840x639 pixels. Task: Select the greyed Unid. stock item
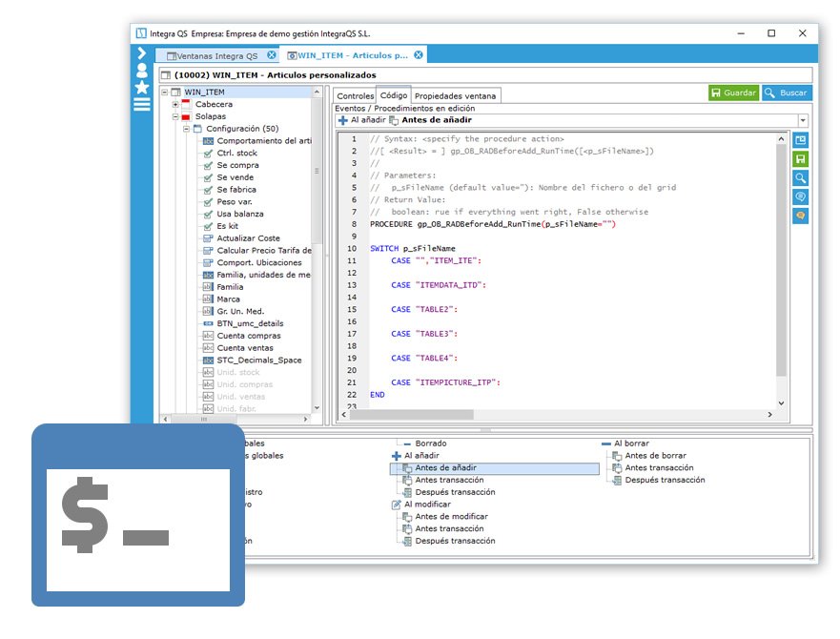237,373
